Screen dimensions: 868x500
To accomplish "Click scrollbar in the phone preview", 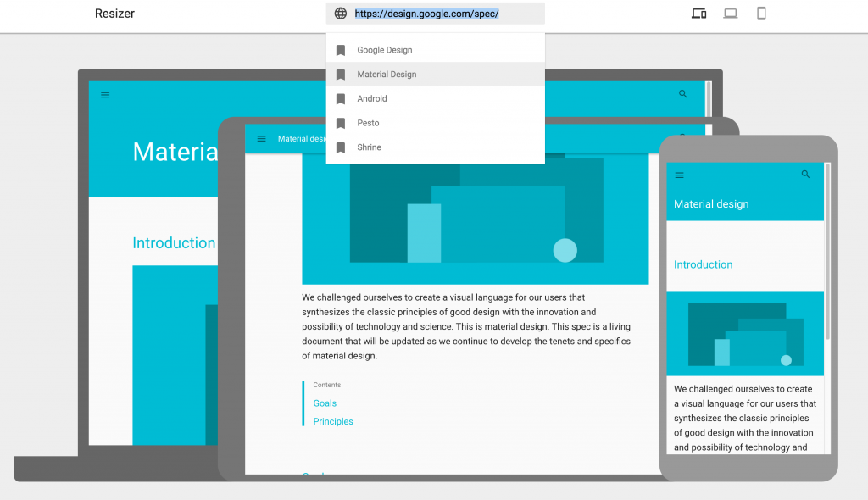I will point(827,252).
